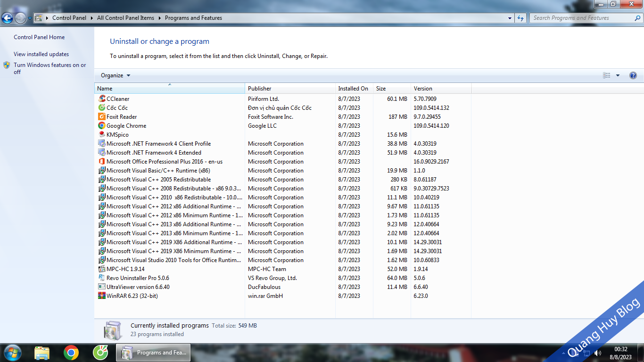Select the CCleaner program icon
The image size is (644, 362).
click(x=102, y=99)
